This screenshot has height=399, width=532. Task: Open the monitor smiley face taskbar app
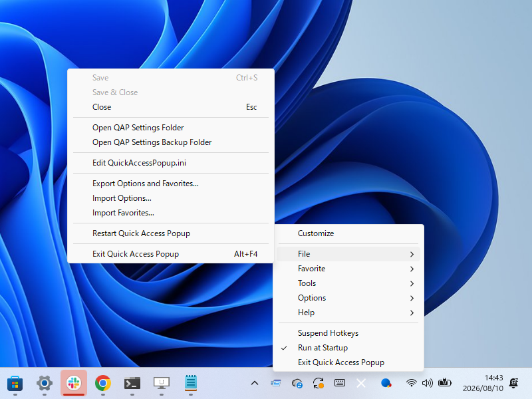pyautogui.click(x=162, y=384)
